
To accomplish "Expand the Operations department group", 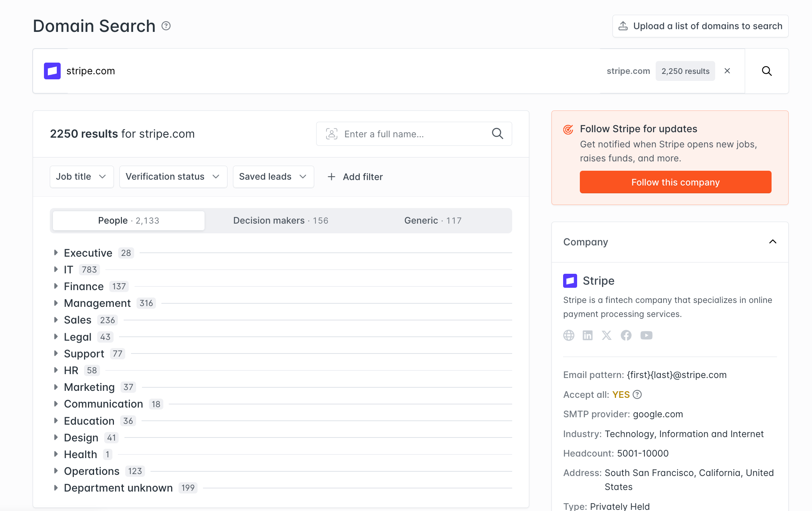I will coord(56,471).
